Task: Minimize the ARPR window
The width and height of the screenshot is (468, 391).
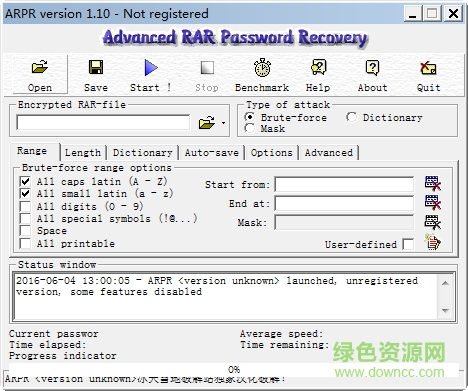Action: click(413, 14)
